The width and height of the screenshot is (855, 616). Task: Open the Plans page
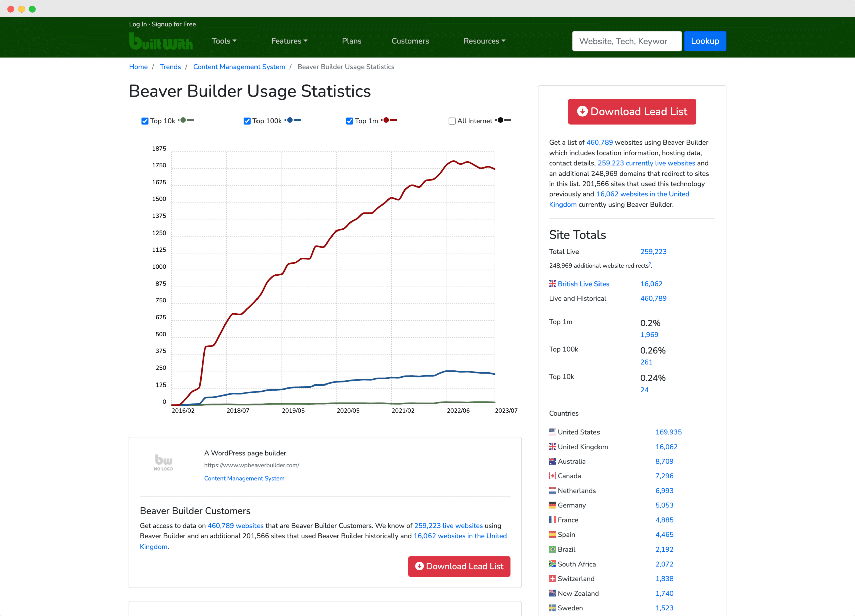pos(351,41)
